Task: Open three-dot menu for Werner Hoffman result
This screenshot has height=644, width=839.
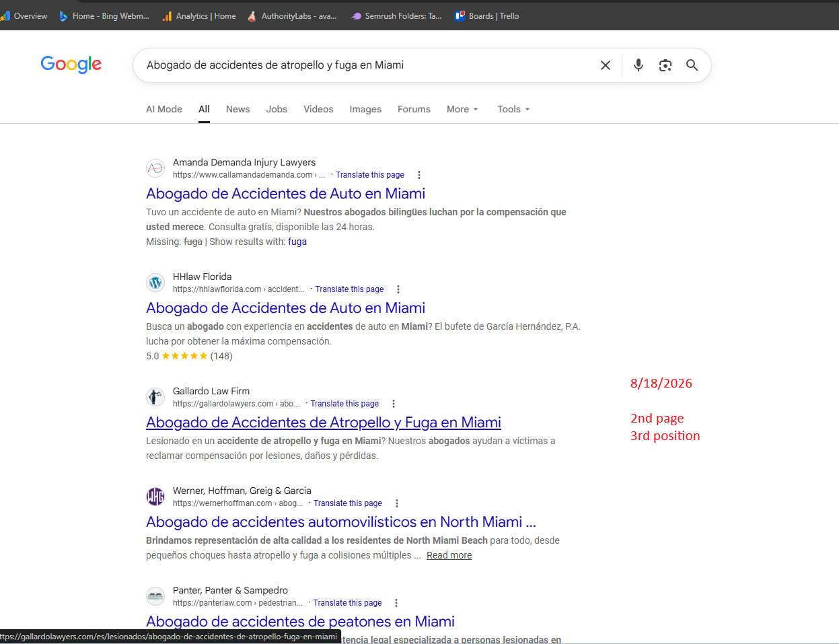Action: (x=397, y=503)
